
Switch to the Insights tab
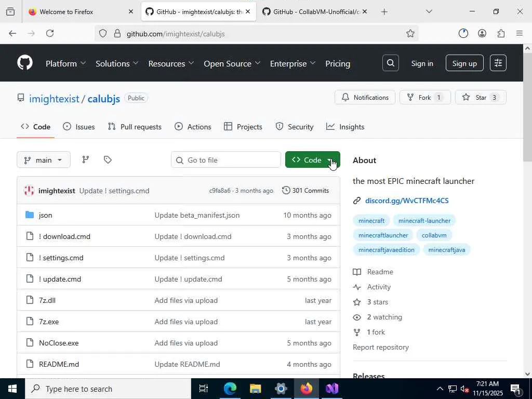pyautogui.click(x=345, y=127)
